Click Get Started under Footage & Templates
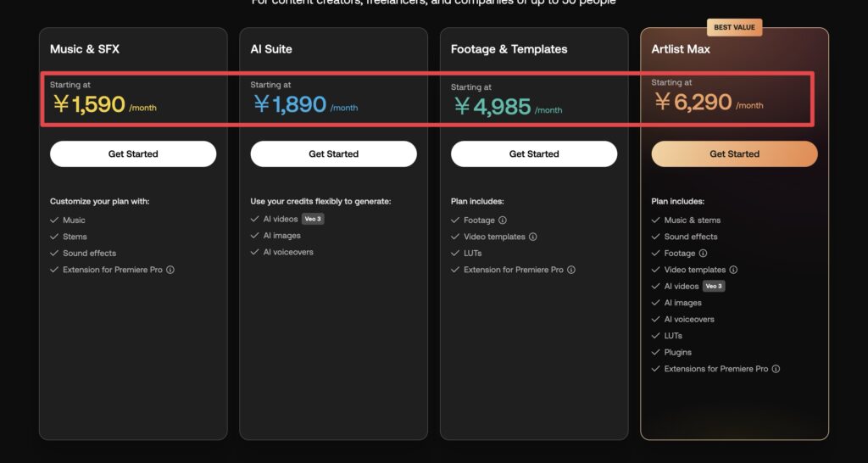Viewport: 868px width, 463px height. tap(534, 154)
